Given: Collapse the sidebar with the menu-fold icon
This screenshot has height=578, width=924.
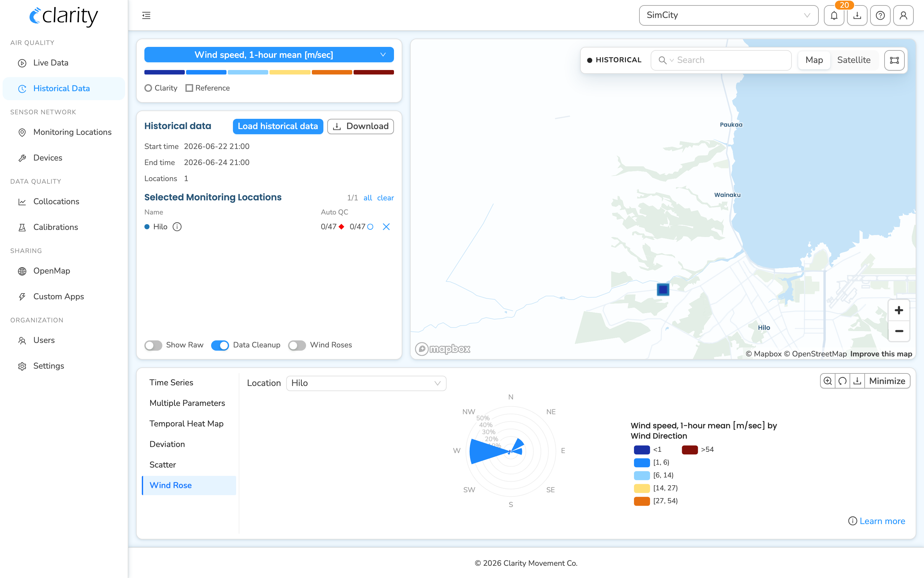Looking at the screenshot, I should pyautogui.click(x=146, y=15).
